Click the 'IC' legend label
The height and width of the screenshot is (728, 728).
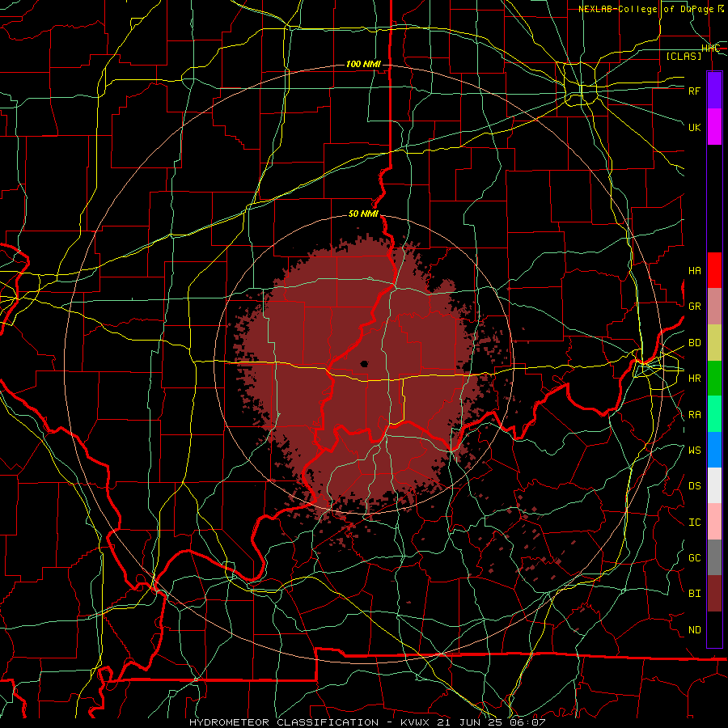coord(694,523)
